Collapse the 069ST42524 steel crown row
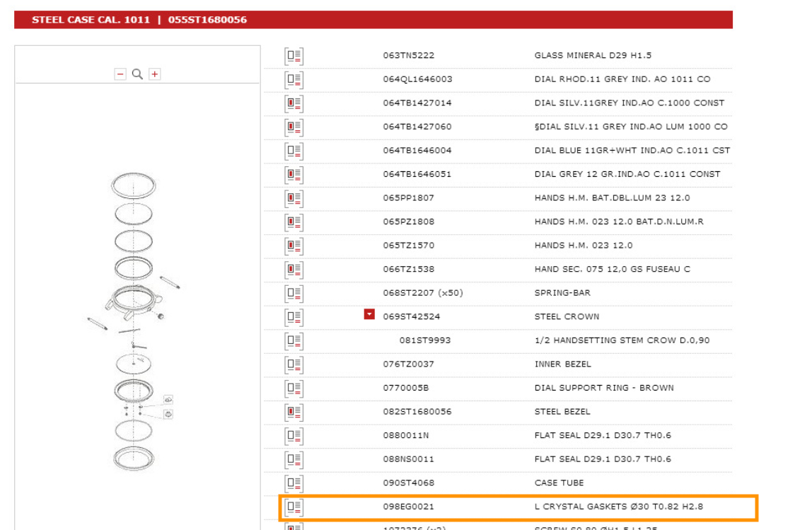This screenshot has width=812, height=530. 369,314
